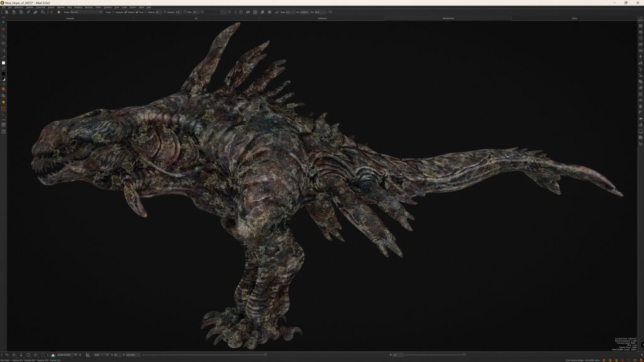Open the sRGB color space dropdown
The height and width of the screenshot is (362, 644).
click(x=67, y=355)
